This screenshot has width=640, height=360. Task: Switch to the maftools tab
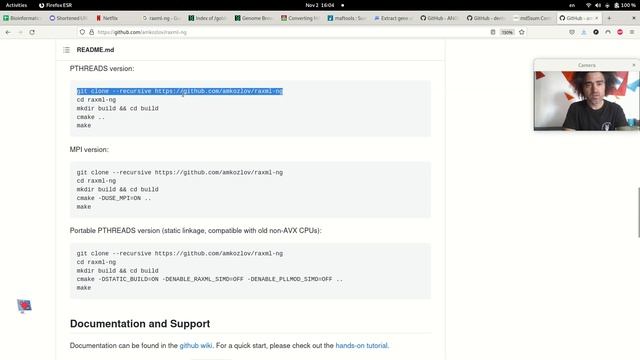coord(347,18)
